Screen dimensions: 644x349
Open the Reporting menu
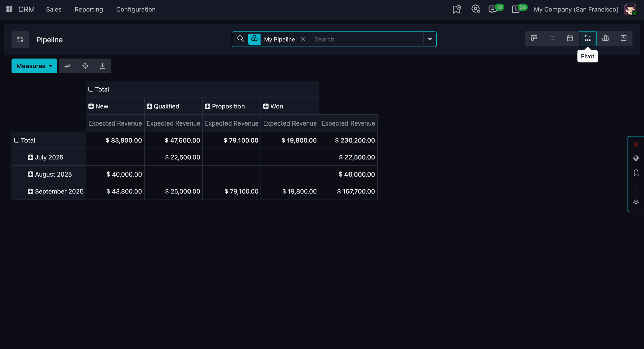click(89, 9)
